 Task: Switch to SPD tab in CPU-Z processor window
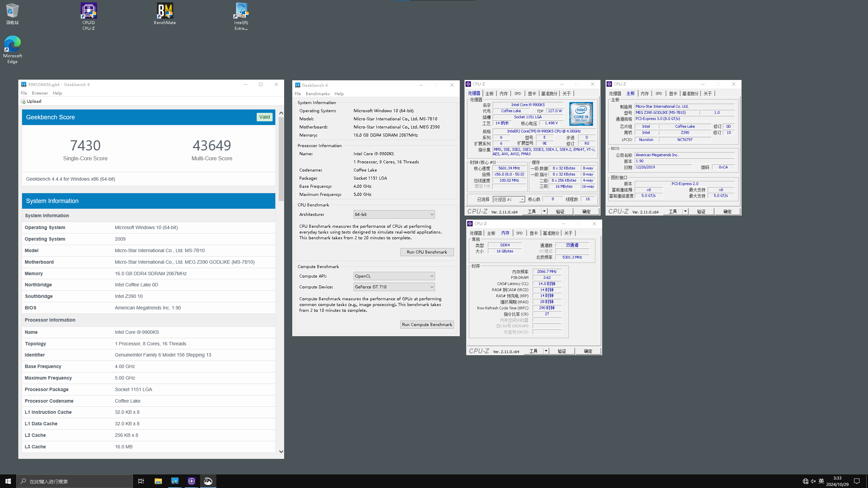517,94
